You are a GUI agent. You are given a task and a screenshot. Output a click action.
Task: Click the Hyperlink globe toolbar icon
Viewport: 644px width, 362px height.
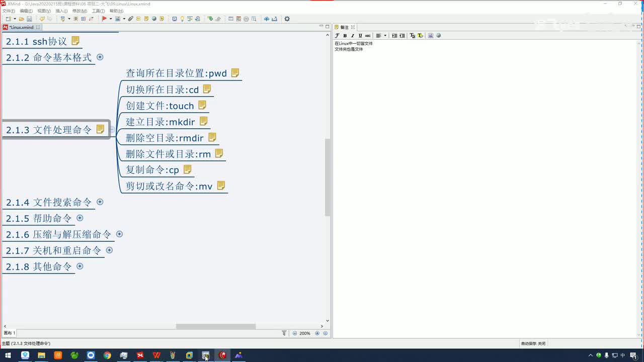[154, 19]
